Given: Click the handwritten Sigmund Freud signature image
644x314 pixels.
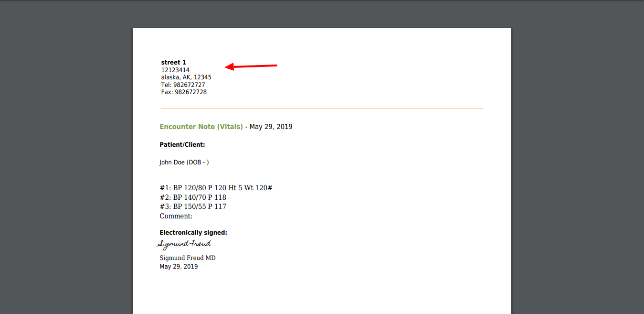Looking at the screenshot, I should pos(184,244).
